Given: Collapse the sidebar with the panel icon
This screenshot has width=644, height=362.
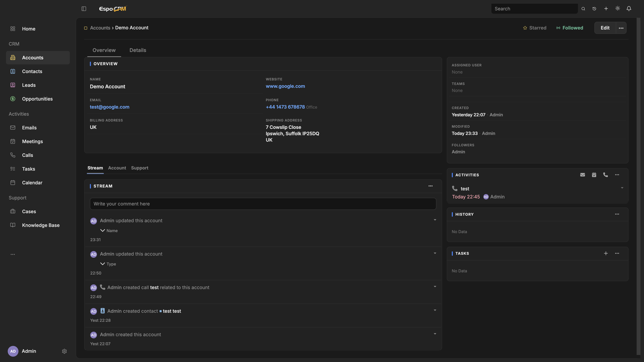Looking at the screenshot, I should [x=84, y=9].
